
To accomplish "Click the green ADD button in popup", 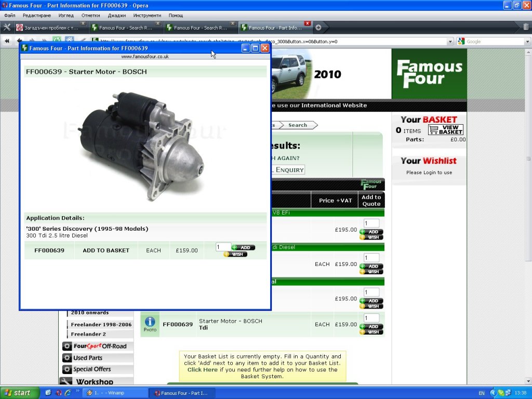I will click(x=243, y=247).
